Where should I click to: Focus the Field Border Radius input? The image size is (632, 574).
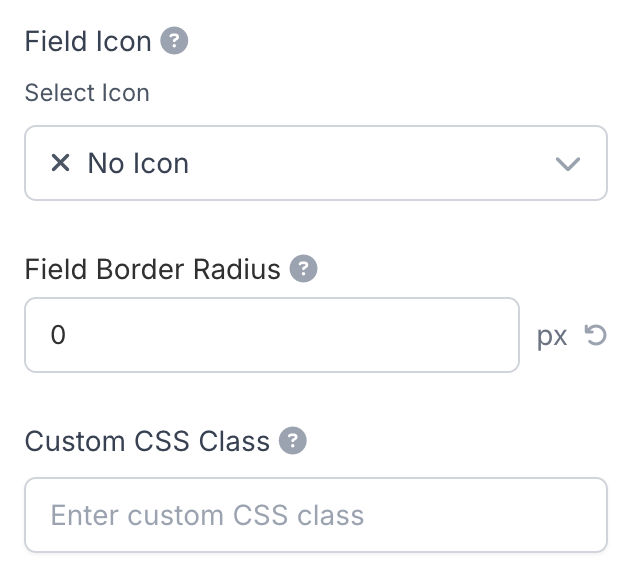tap(272, 335)
